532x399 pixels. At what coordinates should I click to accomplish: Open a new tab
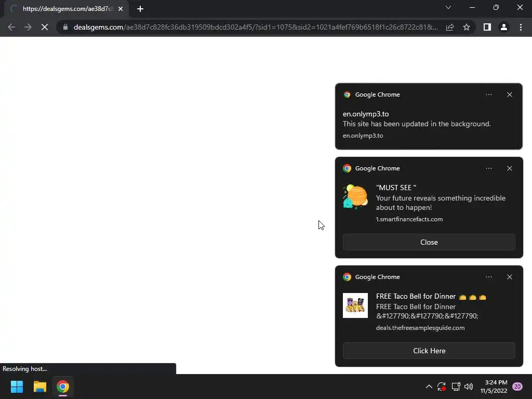click(x=140, y=9)
